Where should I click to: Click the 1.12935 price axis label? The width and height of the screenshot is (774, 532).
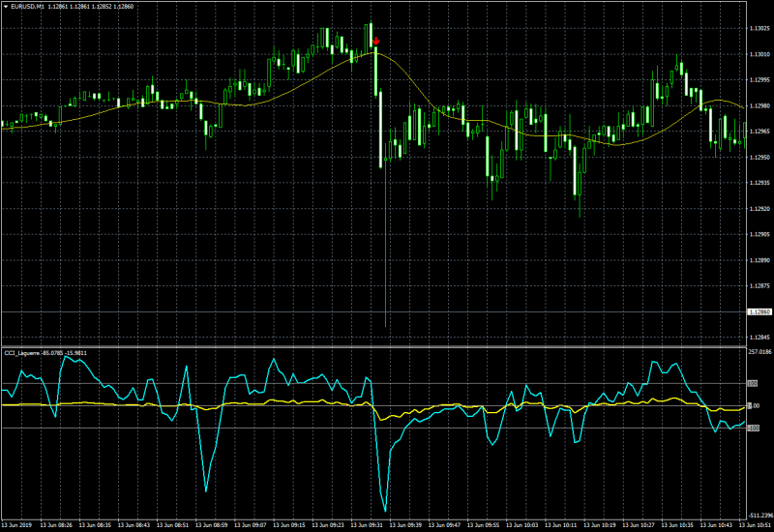click(759, 183)
